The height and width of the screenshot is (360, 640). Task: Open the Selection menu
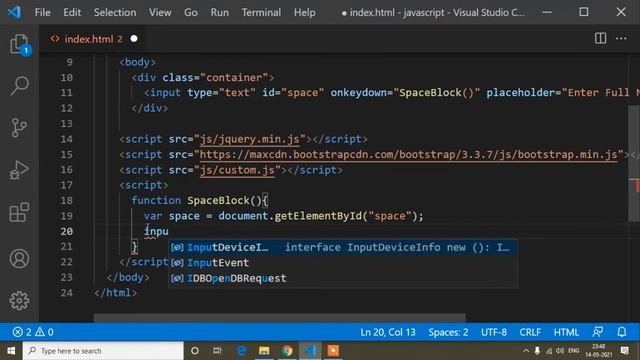click(x=115, y=12)
